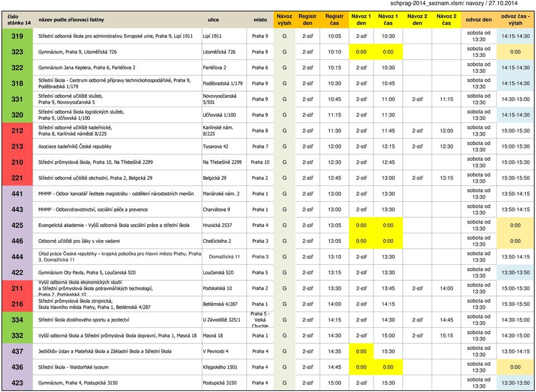The image size is (536, 392).
Task: Select the 'Návoz 1 čas' header
Action: 388,20
